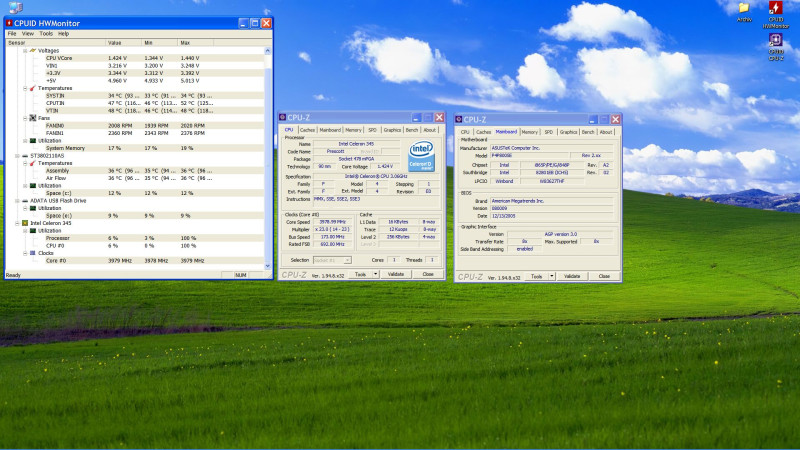The height and width of the screenshot is (450, 800).
Task: Click the thermometer icon above the SYSTIN row
Action: click(x=33, y=88)
